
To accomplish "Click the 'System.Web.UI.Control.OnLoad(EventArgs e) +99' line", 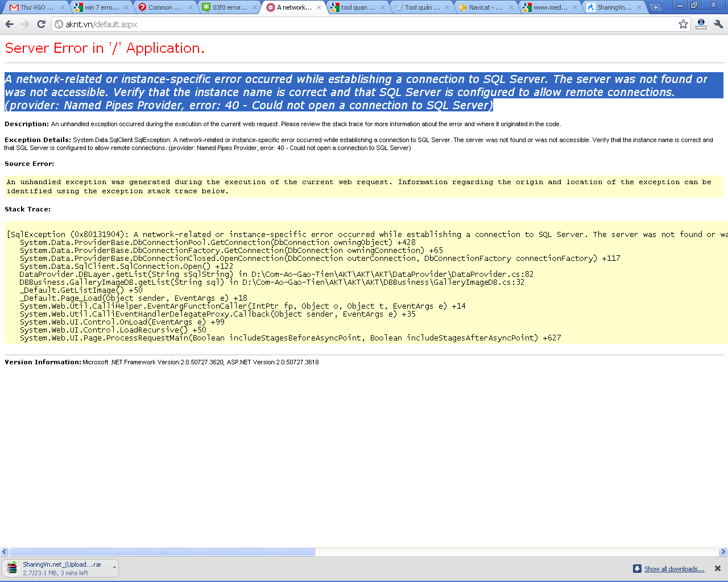I will pyautogui.click(x=122, y=322).
